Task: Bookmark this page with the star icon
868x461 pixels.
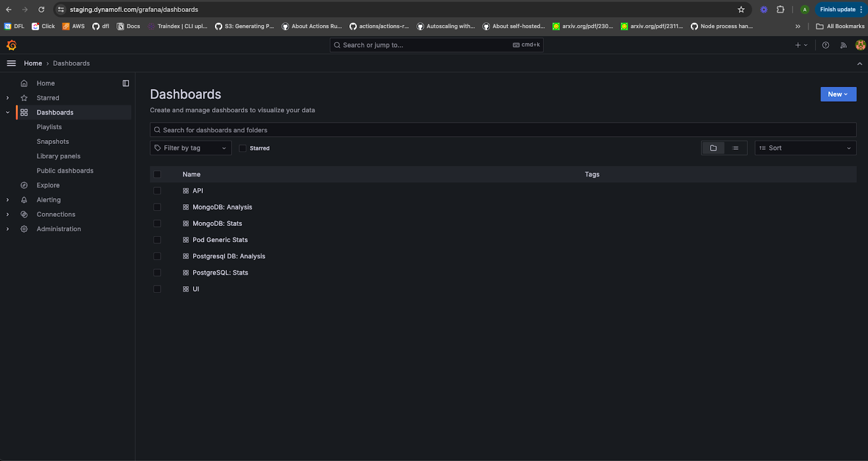Action: [741, 9]
